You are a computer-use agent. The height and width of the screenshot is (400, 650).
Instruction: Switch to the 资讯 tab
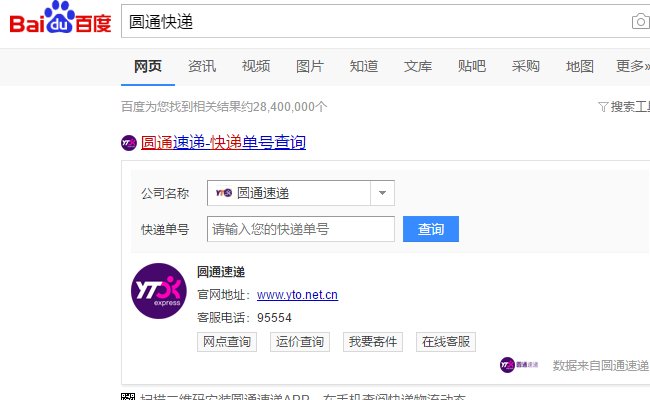(202, 66)
